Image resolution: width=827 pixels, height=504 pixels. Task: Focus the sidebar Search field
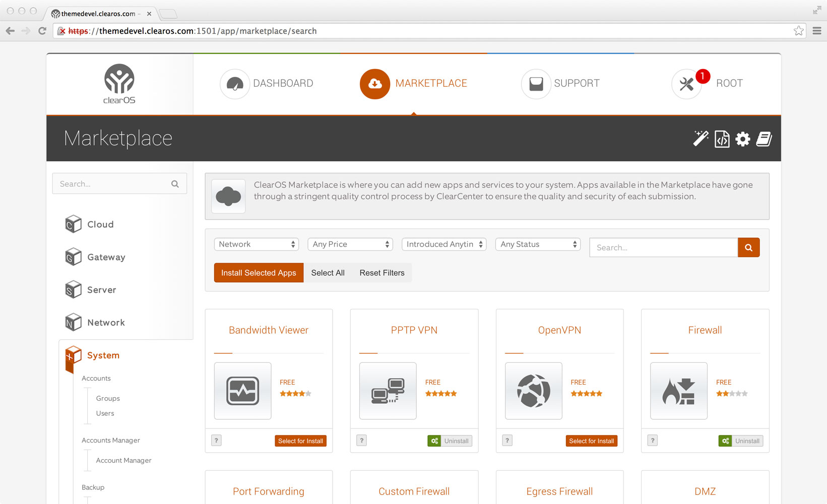tap(119, 183)
